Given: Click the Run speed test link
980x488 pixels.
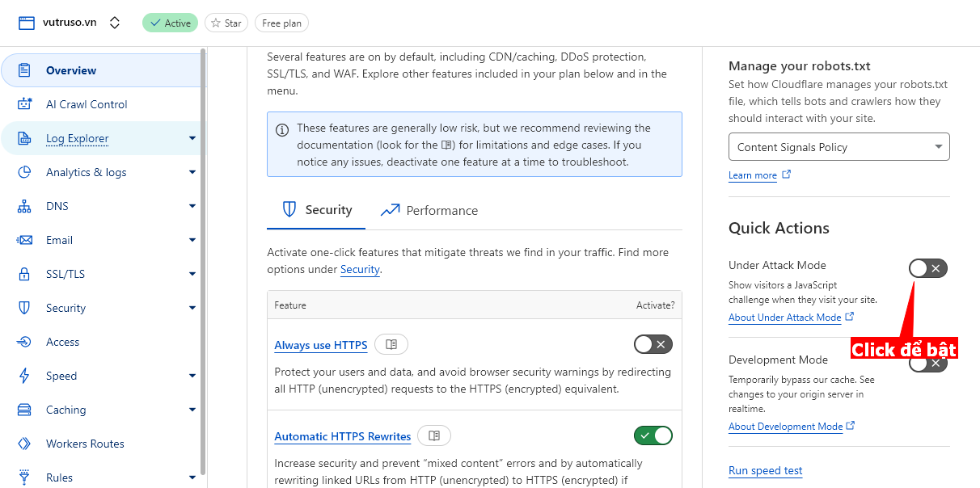Looking at the screenshot, I should click(765, 471).
